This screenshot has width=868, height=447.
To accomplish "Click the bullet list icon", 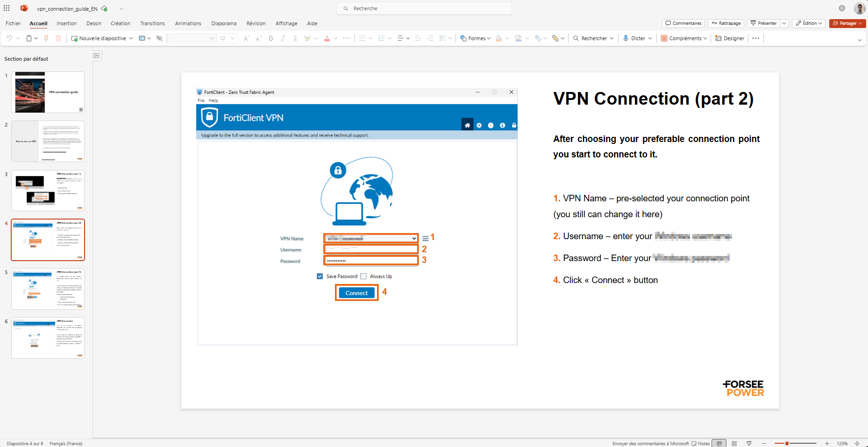I will coord(362,38).
